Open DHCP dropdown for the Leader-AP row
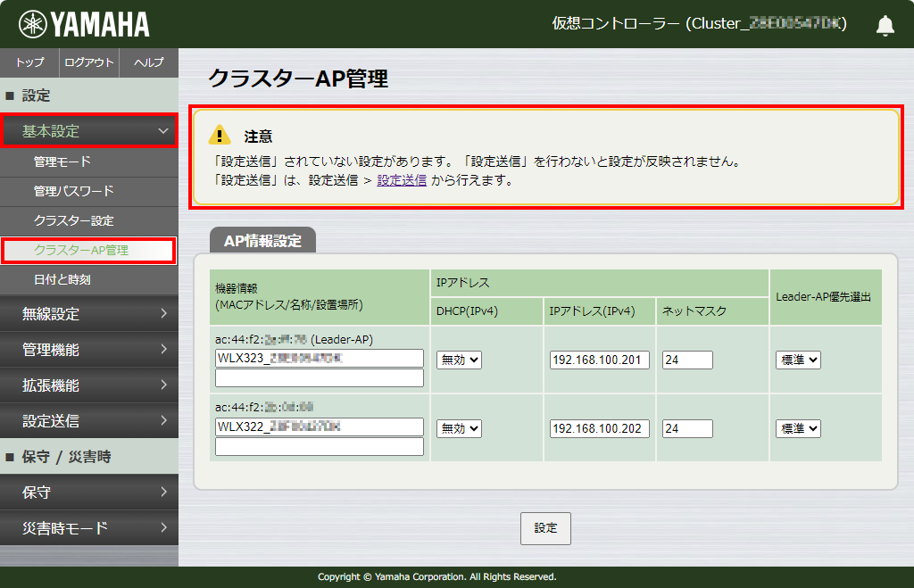 (459, 360)
